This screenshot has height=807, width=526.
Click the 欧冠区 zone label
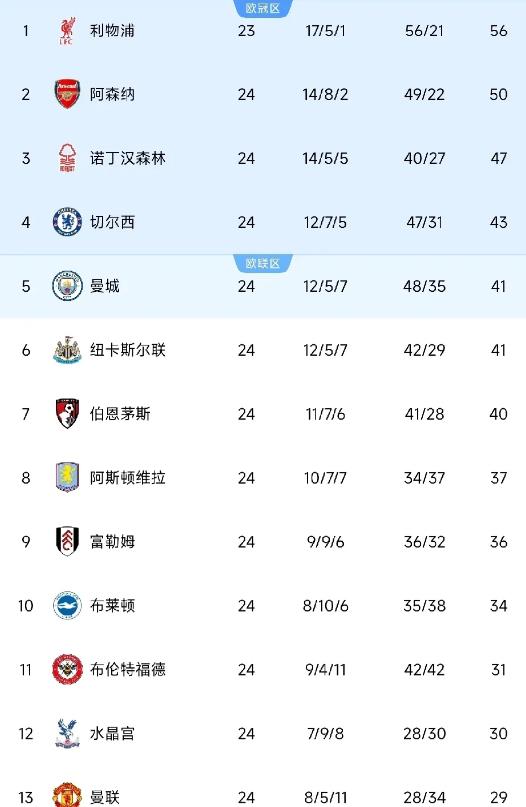pyautogui.click(x=262, y=8)
